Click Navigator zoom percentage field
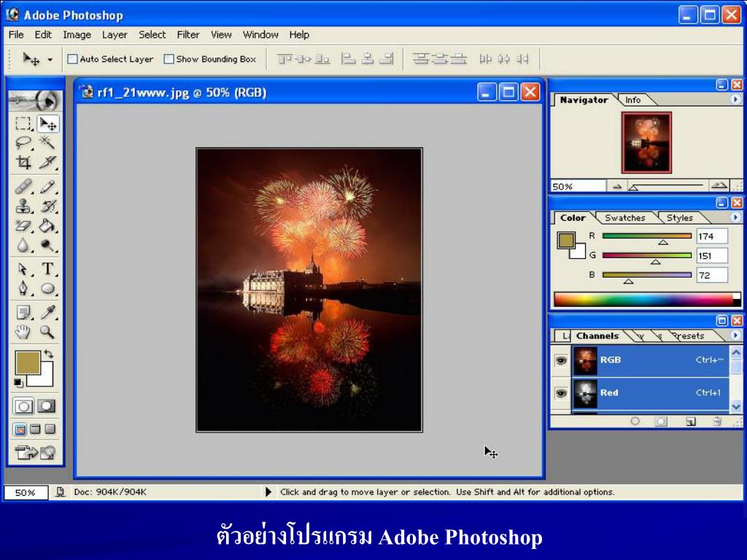 [x=578, y=186]
